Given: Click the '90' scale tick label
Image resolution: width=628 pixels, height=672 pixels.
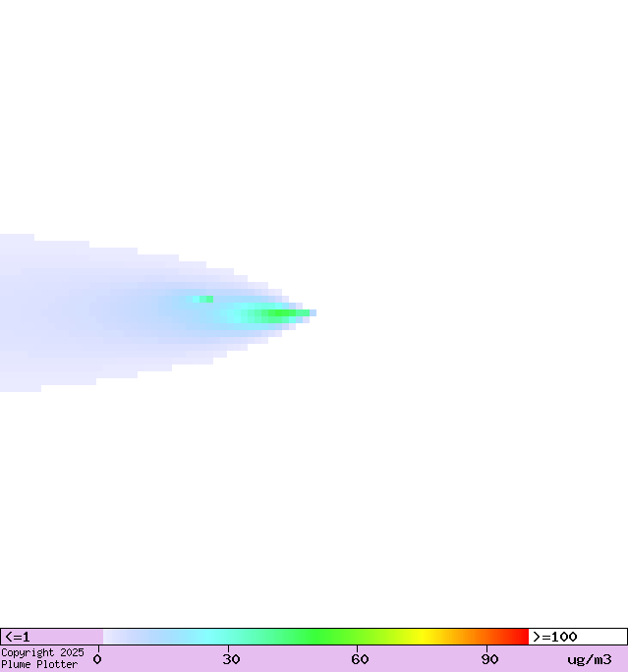Looking at the screenshot, I should point(489,659).
